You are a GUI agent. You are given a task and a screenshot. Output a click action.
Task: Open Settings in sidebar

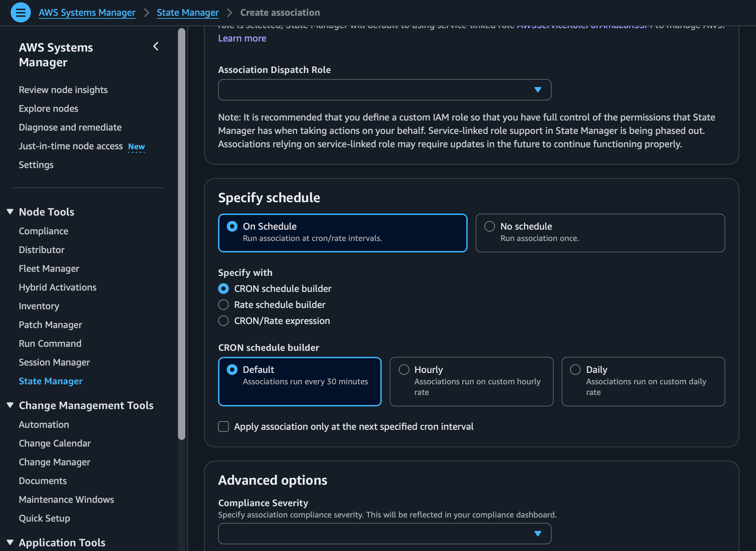coord(36,165)
